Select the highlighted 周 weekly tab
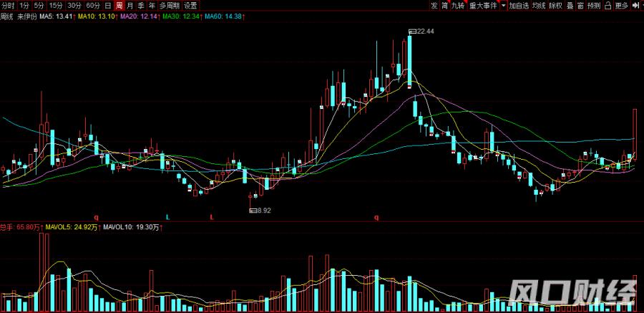 (x=119, y=6)
